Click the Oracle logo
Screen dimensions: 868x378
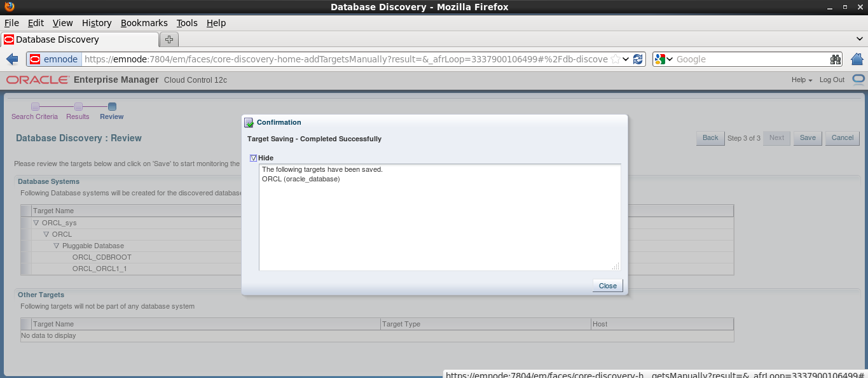pos(38,80)
